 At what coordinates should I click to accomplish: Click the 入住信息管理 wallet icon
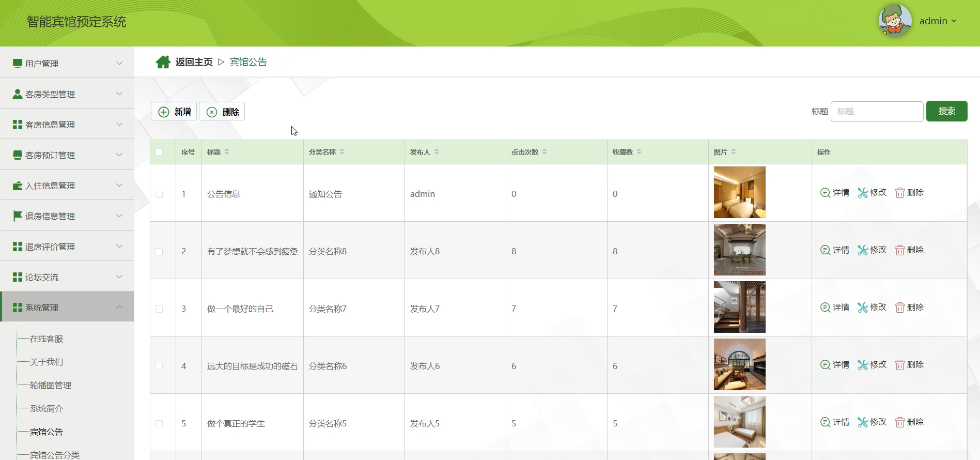(18, 186)
